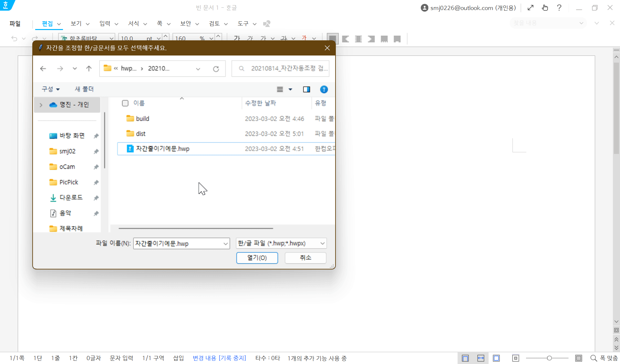Check the select-all checkbox beside 이름
Screen dimensions: 620x364
tap(125, 103)
